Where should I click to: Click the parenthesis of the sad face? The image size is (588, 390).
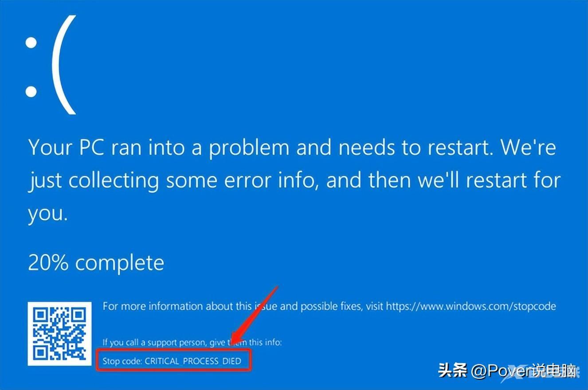coord(64,65)
